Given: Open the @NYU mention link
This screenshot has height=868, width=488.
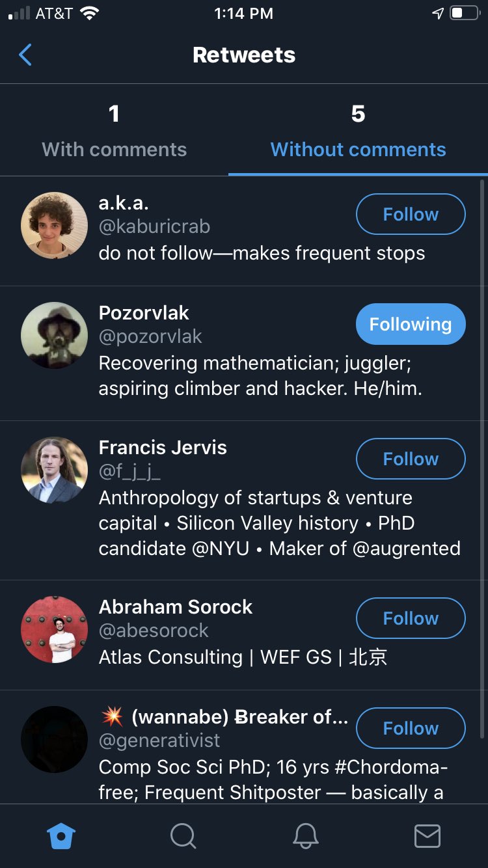Looking at the screenshot, I should coord(220,549).
